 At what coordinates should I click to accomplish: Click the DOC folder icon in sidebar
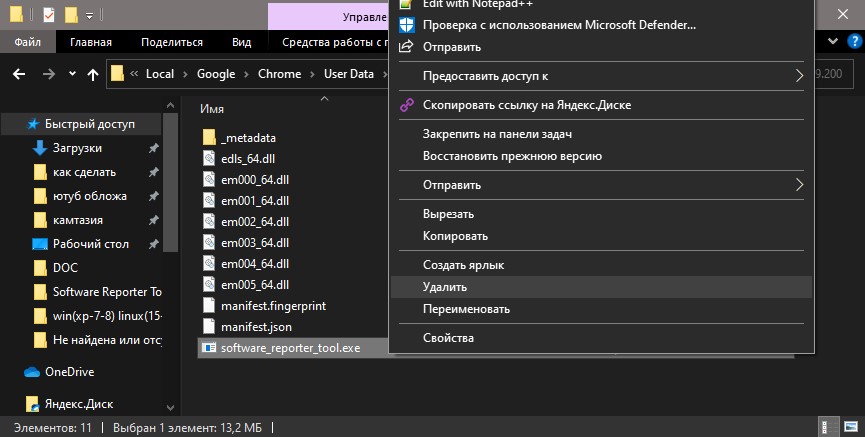(40, 268)
